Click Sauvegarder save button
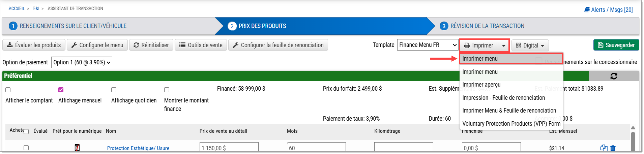The height and width of the screenshot is (154, 644). [616, 45]
